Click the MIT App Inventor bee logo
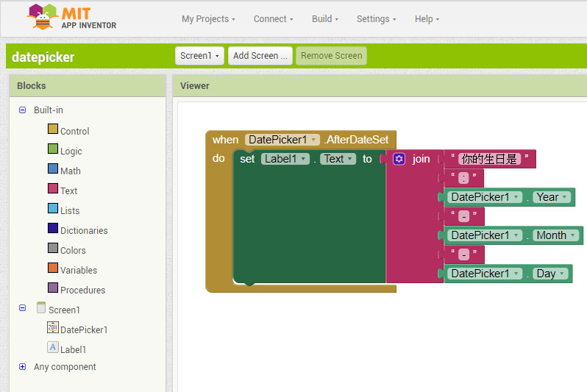This screenshot has width=587, height=392. 43,17
